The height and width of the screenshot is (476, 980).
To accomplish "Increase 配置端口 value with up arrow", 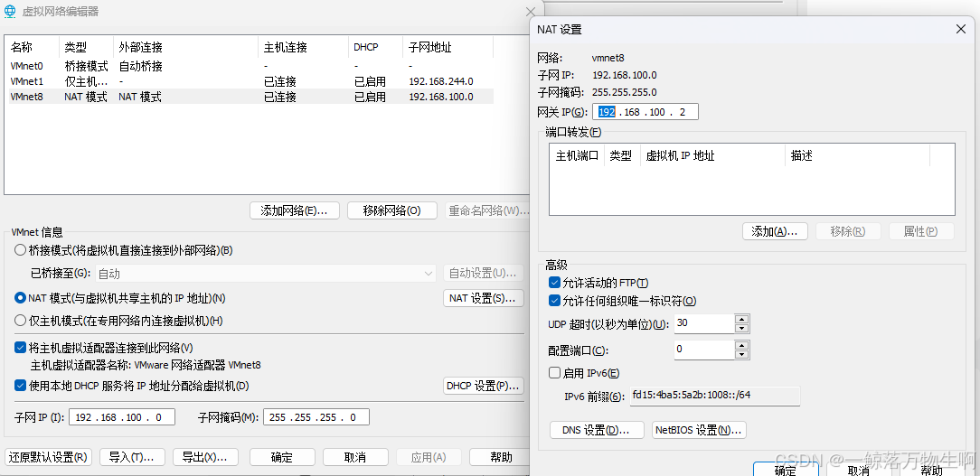I will pos(742,345).
